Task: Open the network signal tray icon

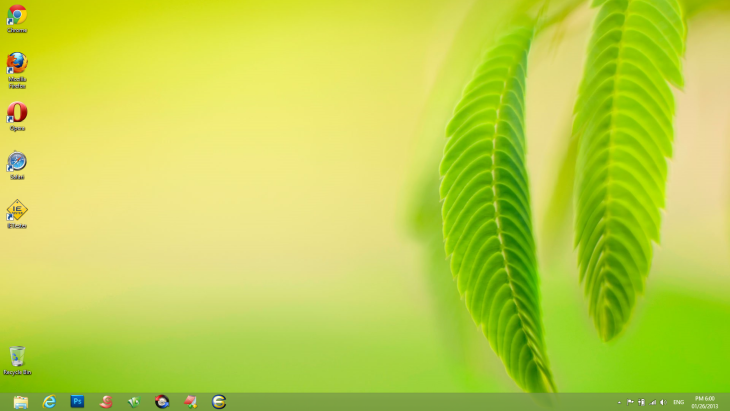Action: (652, 402)
